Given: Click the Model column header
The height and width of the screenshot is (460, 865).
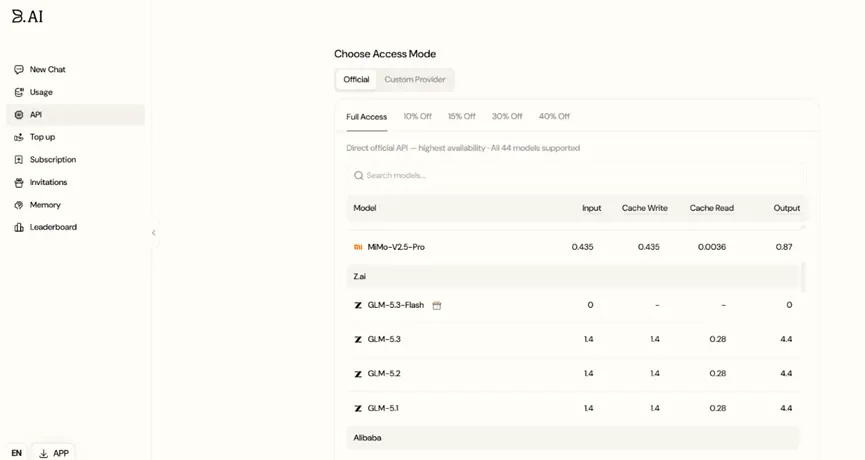Looking at the screenshot, I should point(365,208).
